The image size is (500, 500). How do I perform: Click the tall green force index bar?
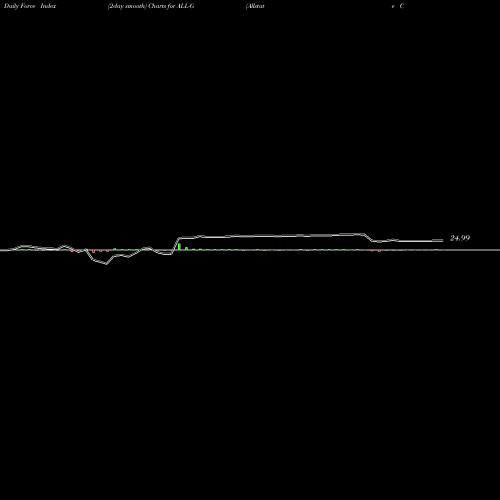(x=179, y=247)
